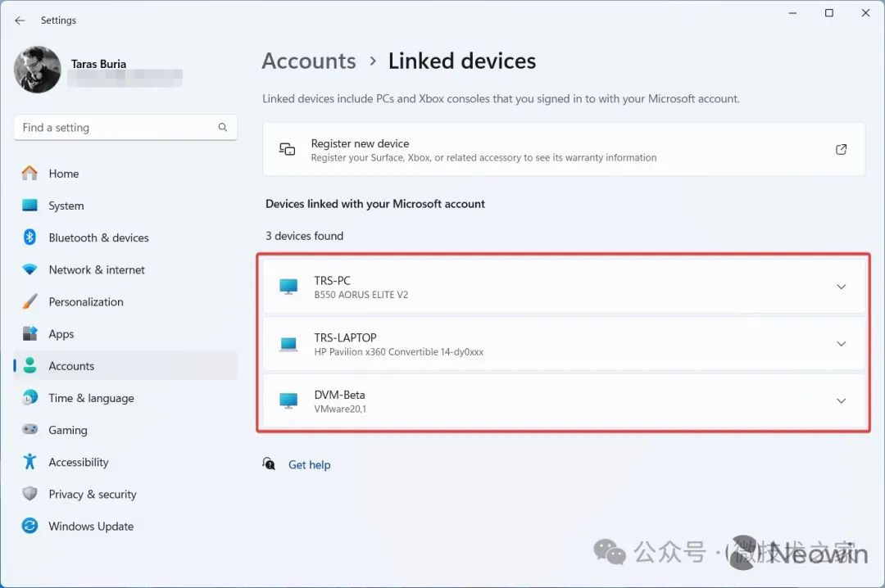Expand the DVM-Beta device chevron
Screen dimensions: 885x588
point(841,400)
